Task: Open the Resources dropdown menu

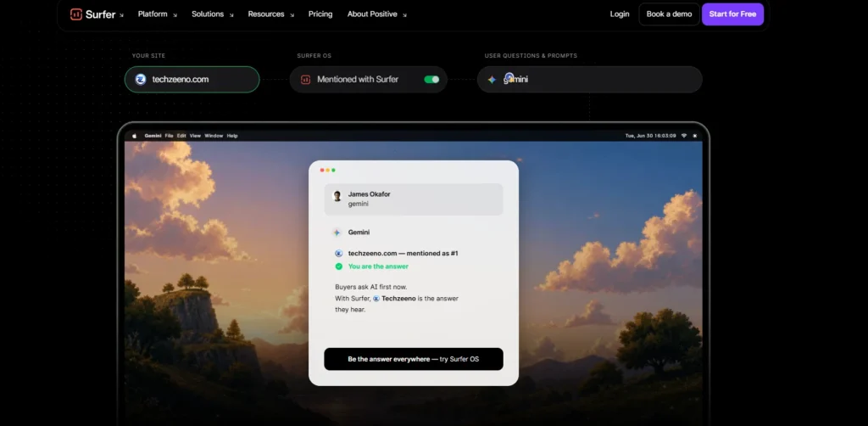Action: pyautogui.click(x=271, y=14)
